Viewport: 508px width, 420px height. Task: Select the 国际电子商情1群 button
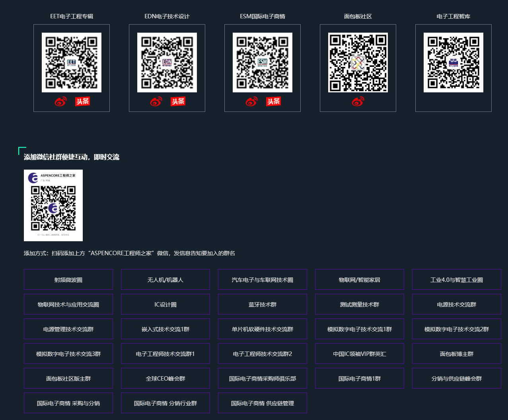[x=360, y=378]
